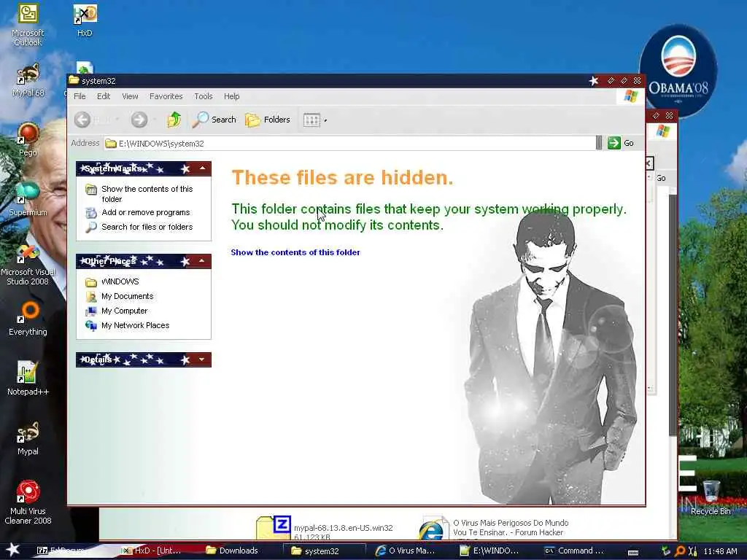The height and width of the screenshot is (560, 747).
Task: Open the Views button in toolbar
Action: [x=311, y=120]
